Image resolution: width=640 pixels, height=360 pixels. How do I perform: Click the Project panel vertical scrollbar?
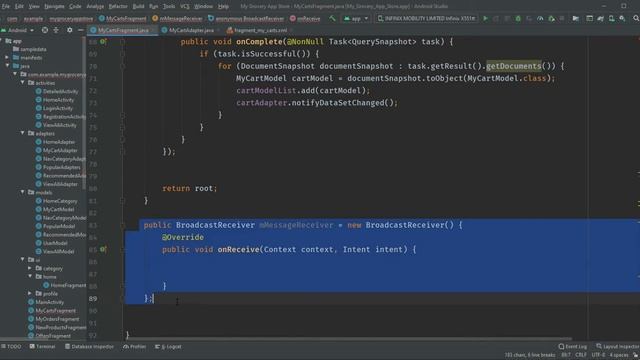point(84,114)
